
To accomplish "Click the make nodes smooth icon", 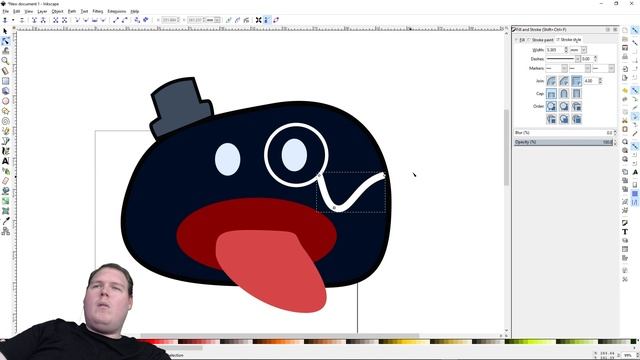I will pyautogui.click(x=85, y=20).
